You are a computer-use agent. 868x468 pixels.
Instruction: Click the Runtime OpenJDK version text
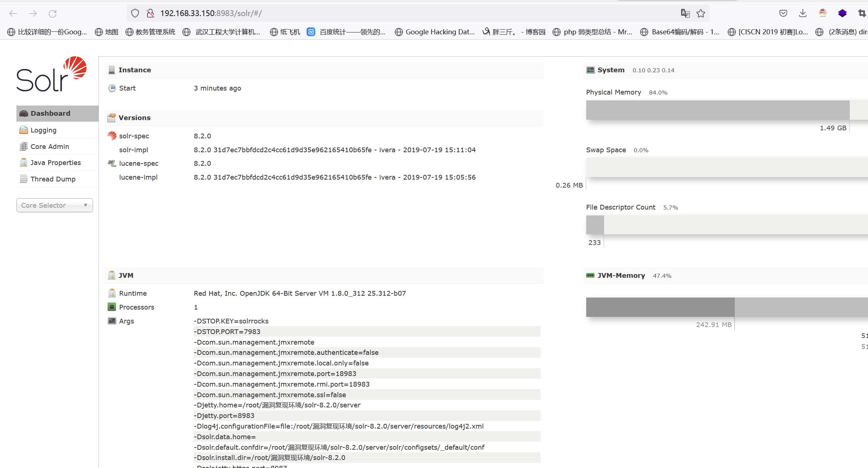click(300, 293)
